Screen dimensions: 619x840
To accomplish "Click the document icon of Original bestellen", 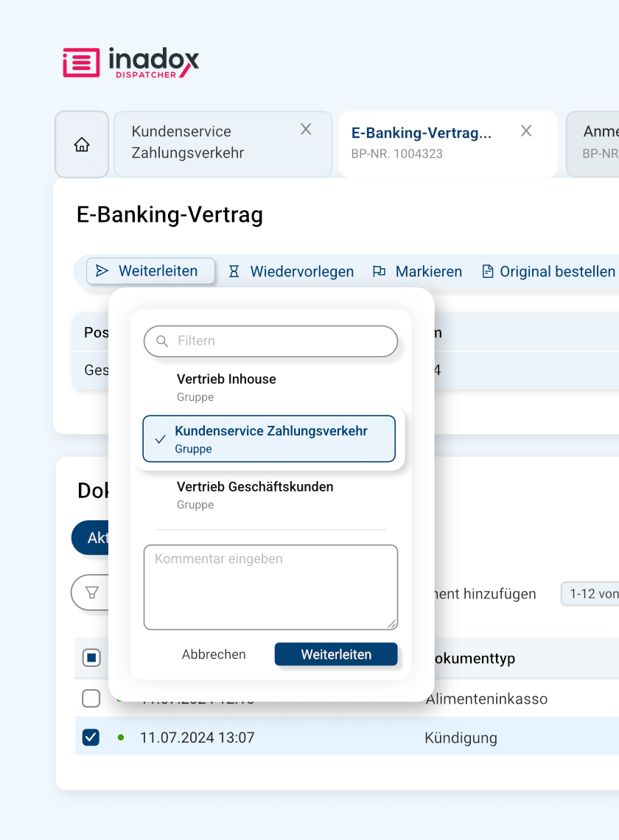I will tap(488, 272).
